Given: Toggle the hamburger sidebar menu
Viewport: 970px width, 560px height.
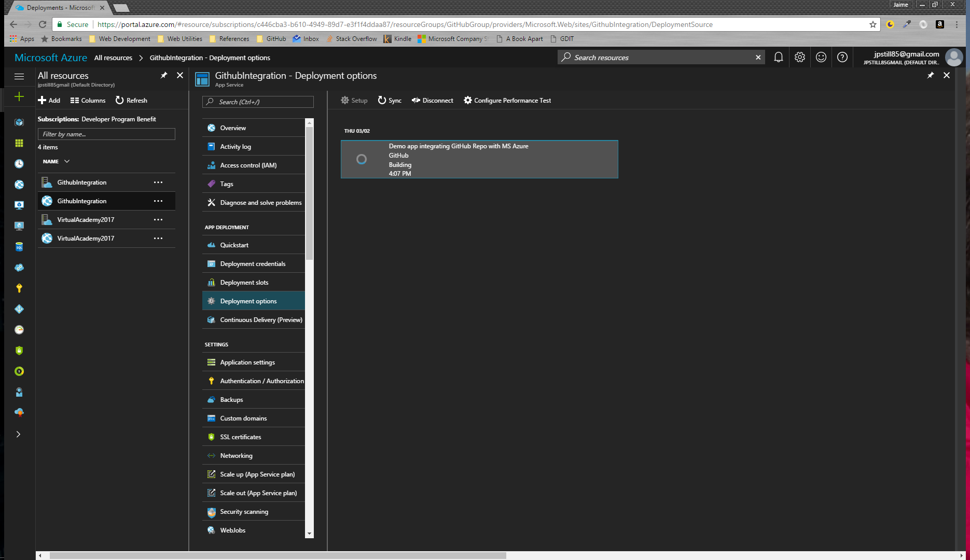Looking at the screenshot, I should pyautogui.click(x=19, y=76).
